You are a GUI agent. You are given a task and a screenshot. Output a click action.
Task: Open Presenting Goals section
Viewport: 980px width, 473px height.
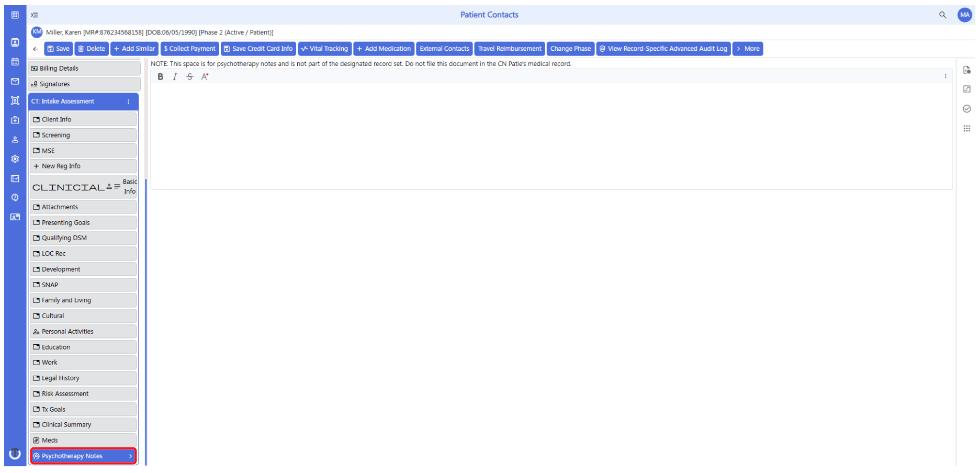click(x=83, y=223)
